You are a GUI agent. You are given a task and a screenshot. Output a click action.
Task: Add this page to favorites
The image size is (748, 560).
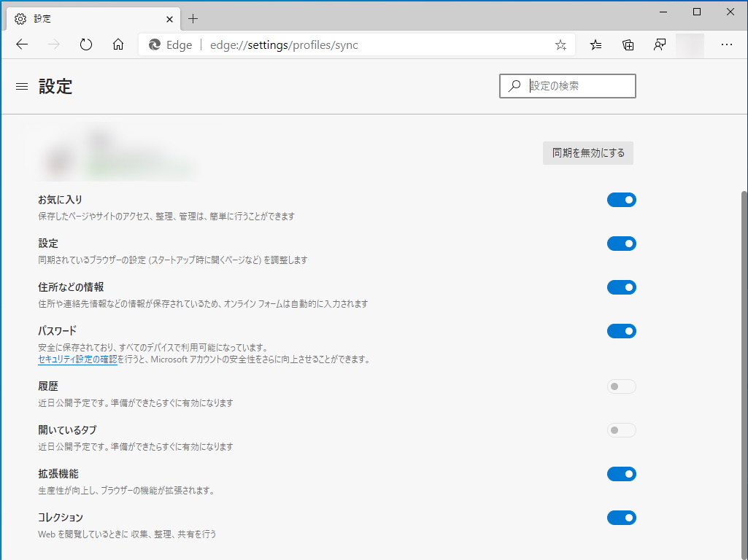coord(560,44)
